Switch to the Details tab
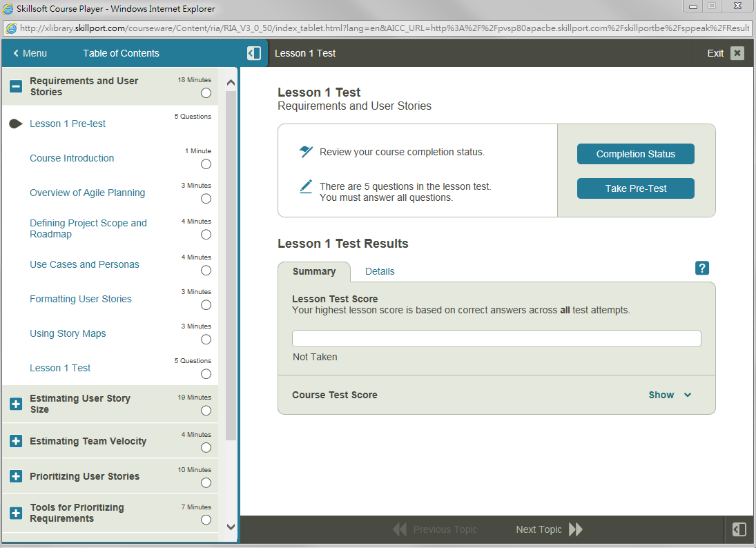 (x=380, y=271)
